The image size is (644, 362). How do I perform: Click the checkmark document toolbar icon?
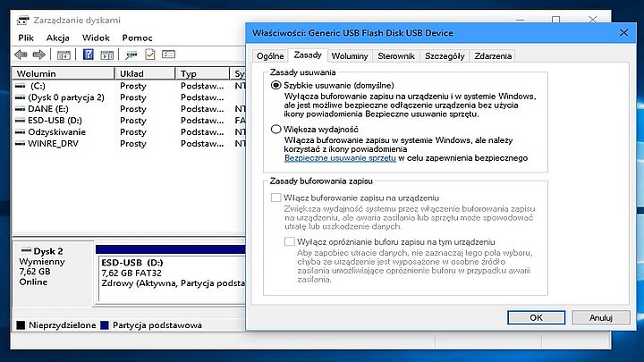tap(150, 55)
